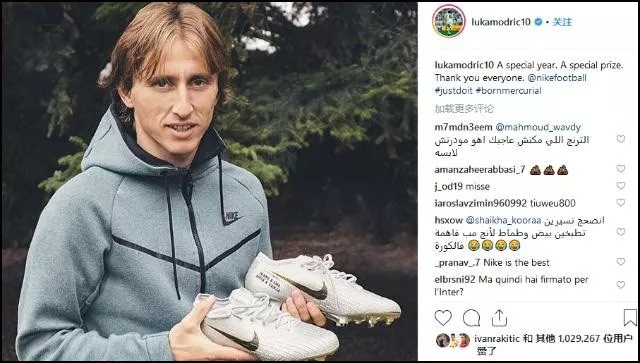
Task: Like the post with the heart icon
Action: 443,318
